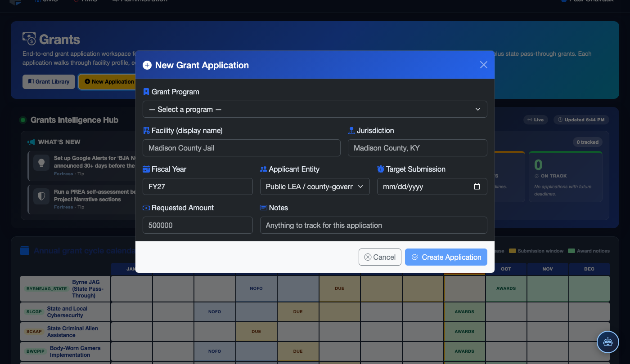Click the NOV month column header
The width and height of the screenshot is (630, 364).
pos(548,269)
